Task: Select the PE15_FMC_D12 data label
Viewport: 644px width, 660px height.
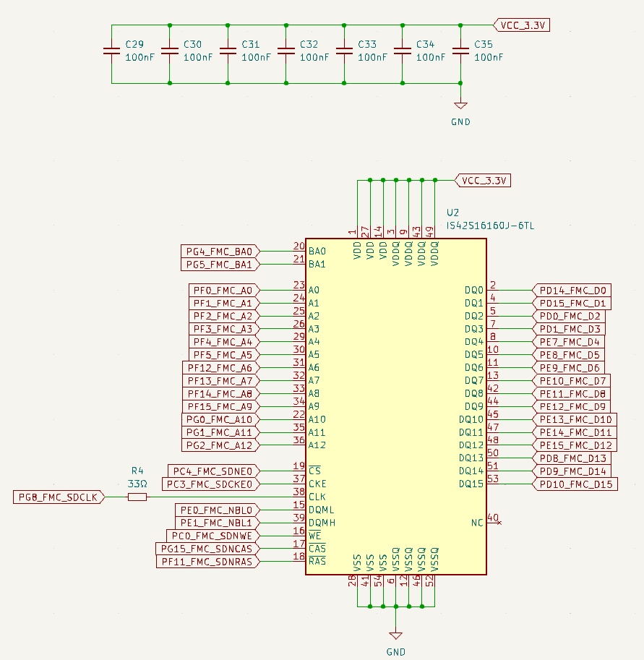Action: 575,445
